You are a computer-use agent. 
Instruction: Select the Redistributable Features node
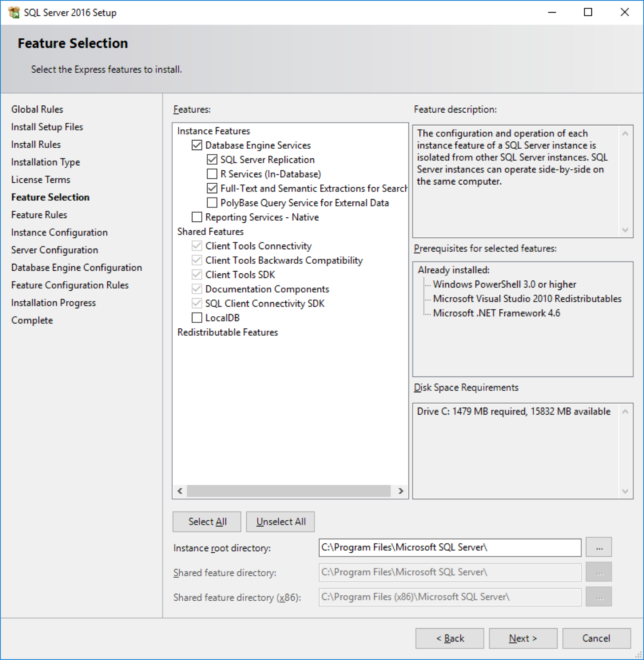[228, 332]
